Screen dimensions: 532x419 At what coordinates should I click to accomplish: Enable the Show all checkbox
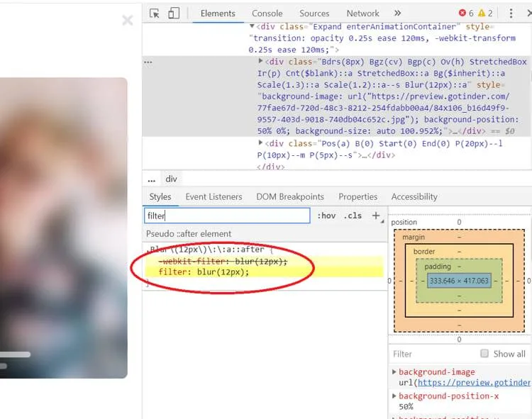[484, 353]
